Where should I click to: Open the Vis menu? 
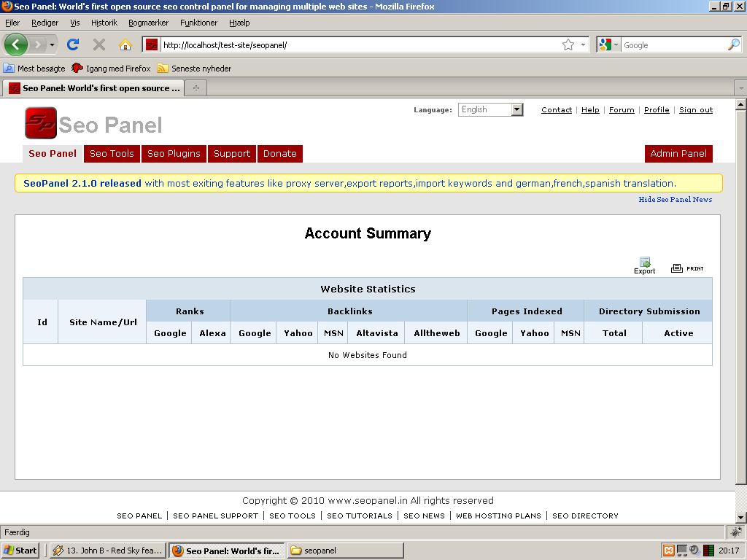(x=75, y=23)
